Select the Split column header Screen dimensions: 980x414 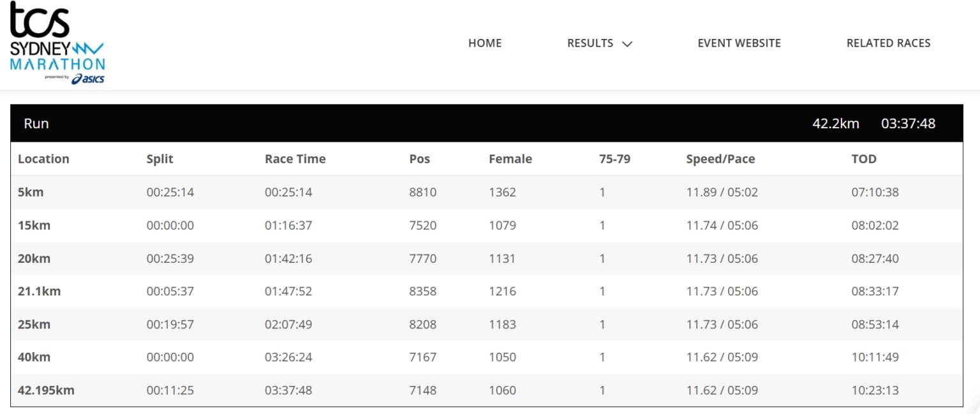tap(160, 159)
